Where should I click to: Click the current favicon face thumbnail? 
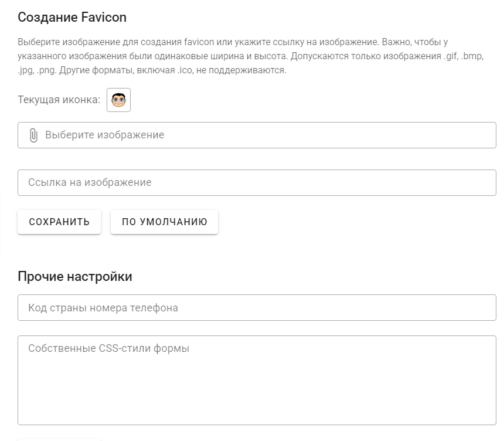tap(118, 100)
